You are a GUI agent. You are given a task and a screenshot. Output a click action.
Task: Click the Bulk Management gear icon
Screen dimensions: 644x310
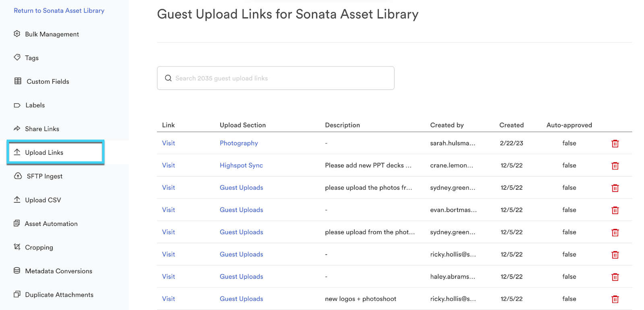[x=17, y=34]
